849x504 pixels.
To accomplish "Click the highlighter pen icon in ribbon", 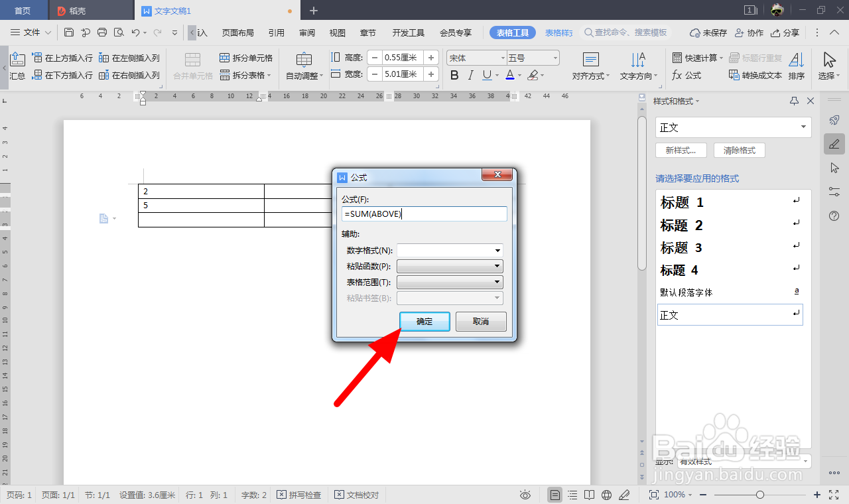I will 532,76.
